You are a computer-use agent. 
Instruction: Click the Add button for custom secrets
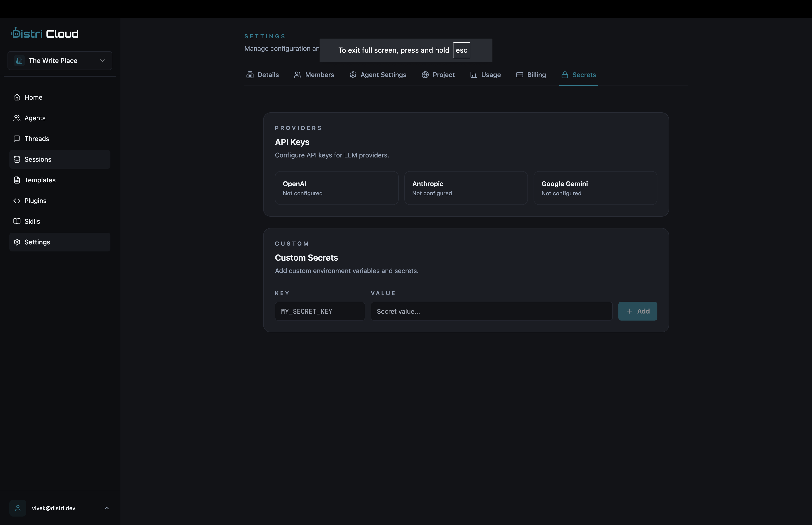click(x=637, y=311)
